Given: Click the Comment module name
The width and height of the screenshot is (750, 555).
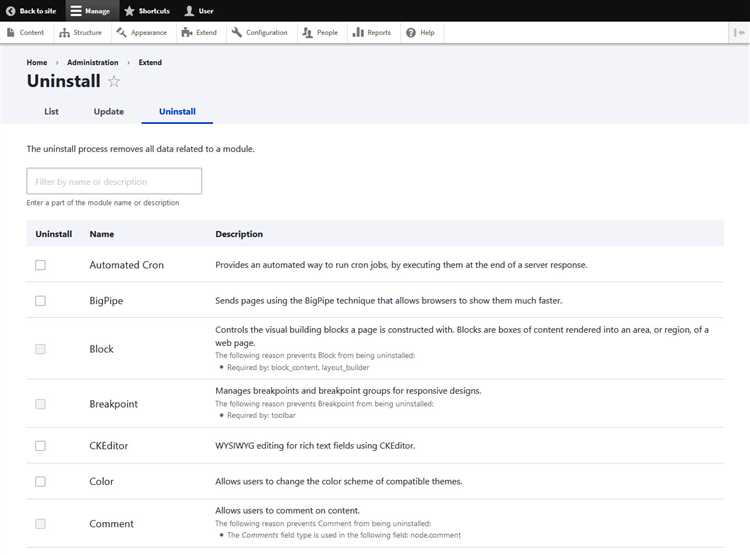Looking at the screenshot, I should 111,524.
